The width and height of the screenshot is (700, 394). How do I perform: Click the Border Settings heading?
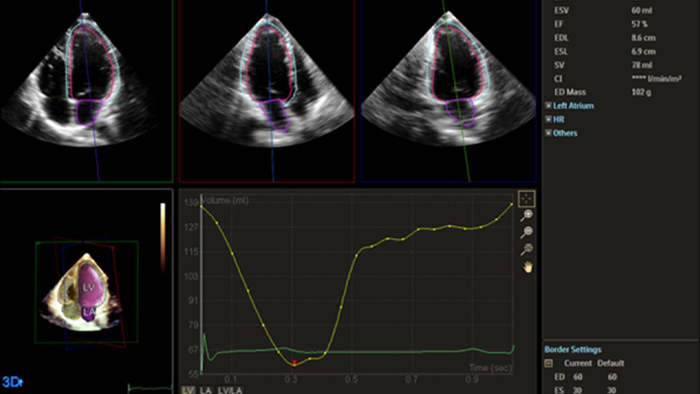point(573,349)
